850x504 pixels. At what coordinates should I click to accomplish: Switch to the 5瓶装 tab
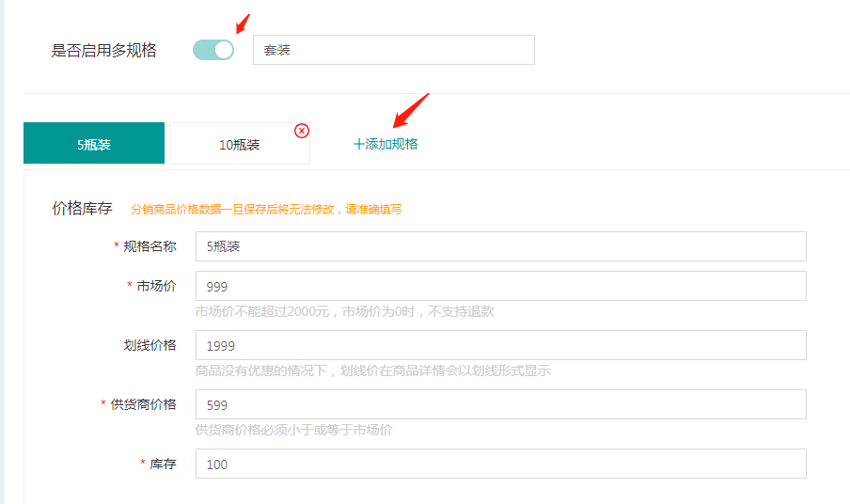pos(94,144)
